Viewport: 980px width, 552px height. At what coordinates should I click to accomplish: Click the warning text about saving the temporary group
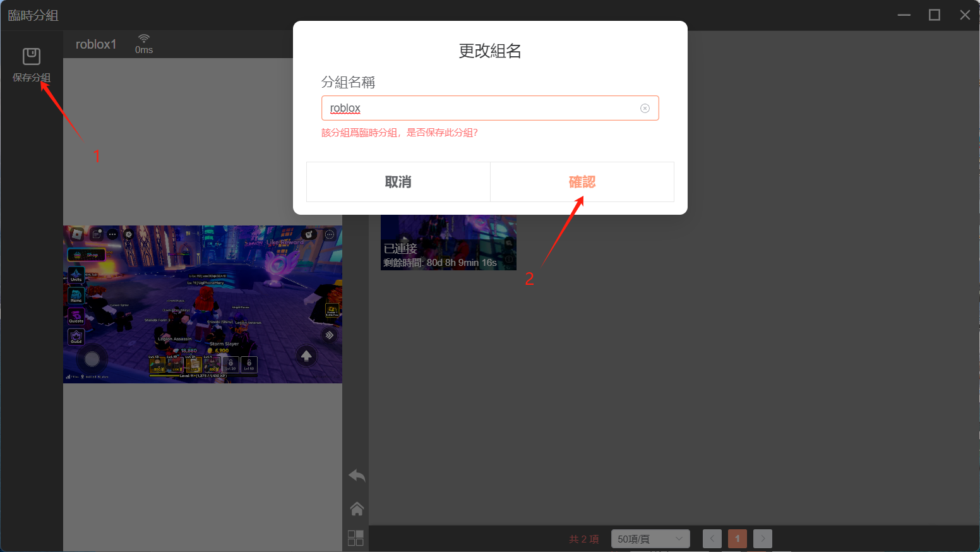point(400,133)
